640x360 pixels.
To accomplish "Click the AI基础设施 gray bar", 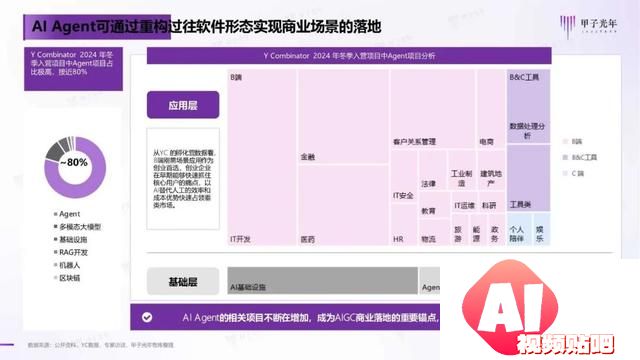I will click(x=322, y=281).
